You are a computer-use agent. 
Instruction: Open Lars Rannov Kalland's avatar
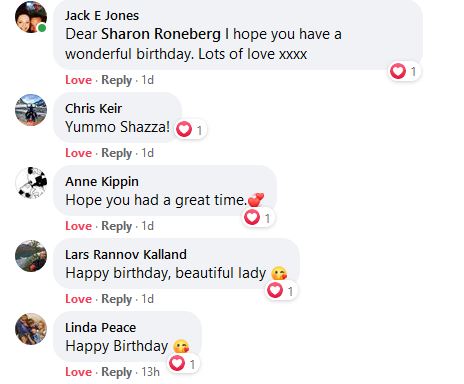[31, 256]
